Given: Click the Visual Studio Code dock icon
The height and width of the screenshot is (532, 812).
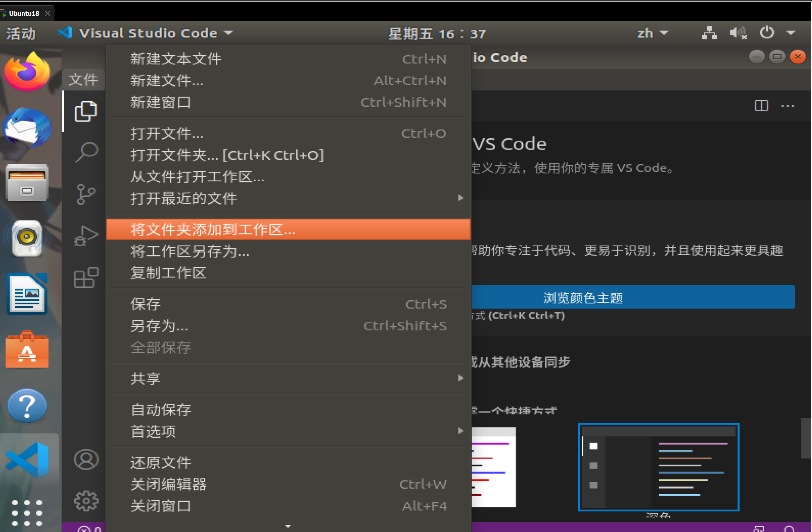Looking at the screenshot, I should coord(27,460).
